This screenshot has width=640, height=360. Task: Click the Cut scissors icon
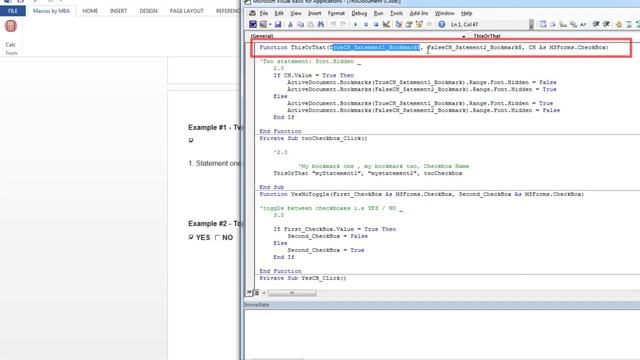[290, 24]
